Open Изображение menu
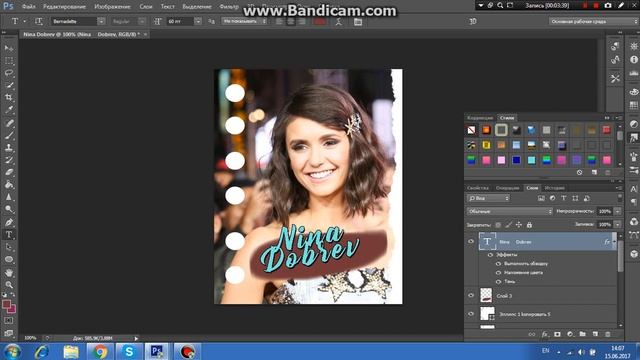The height and width of the screenshot is (360, 640). point(112,7)
